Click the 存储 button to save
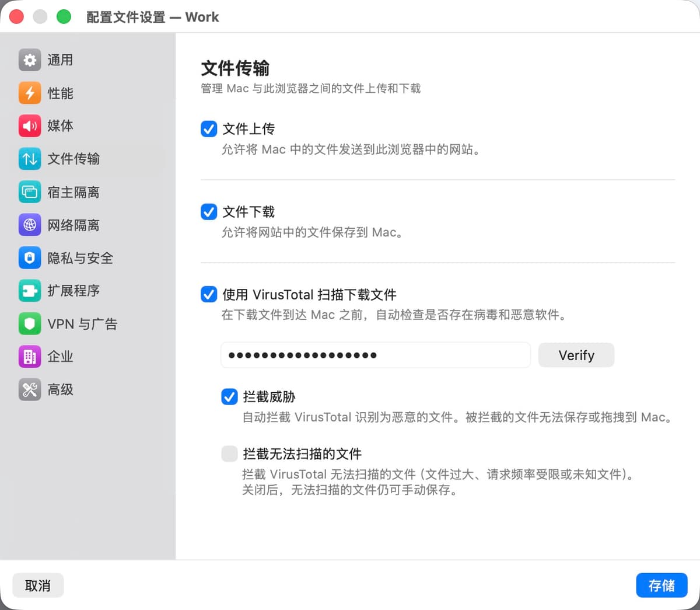The width and height of the screenshot is (700, 610). [x=661, y=585]
